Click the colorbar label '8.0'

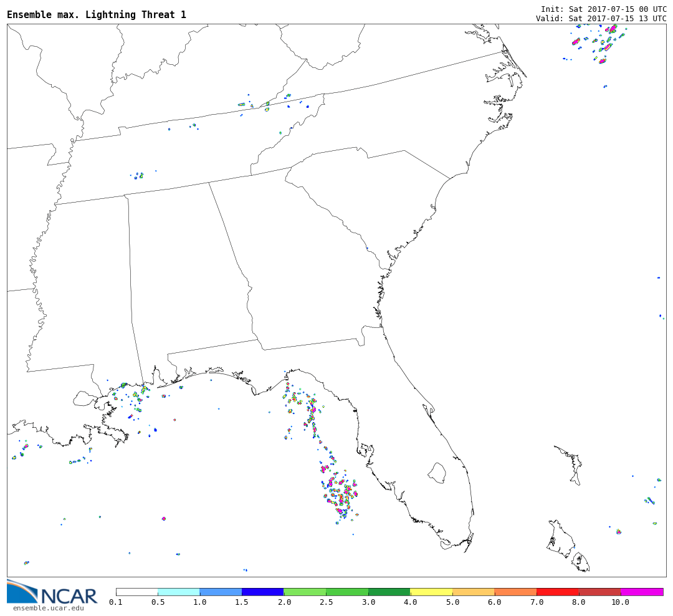(578, 602)
